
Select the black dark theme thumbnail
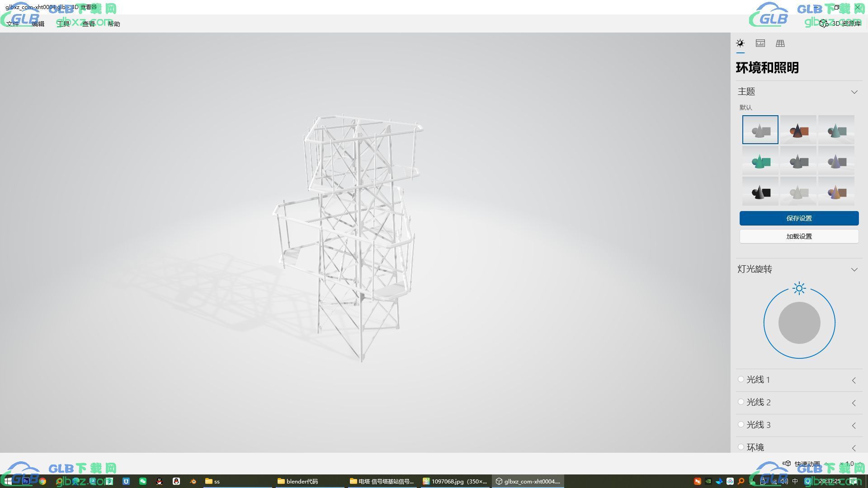(x=760, y=192)
